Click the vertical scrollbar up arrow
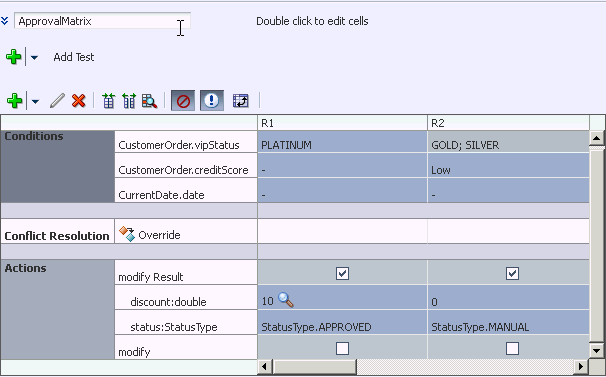The image size is (606, 377). 596,138
